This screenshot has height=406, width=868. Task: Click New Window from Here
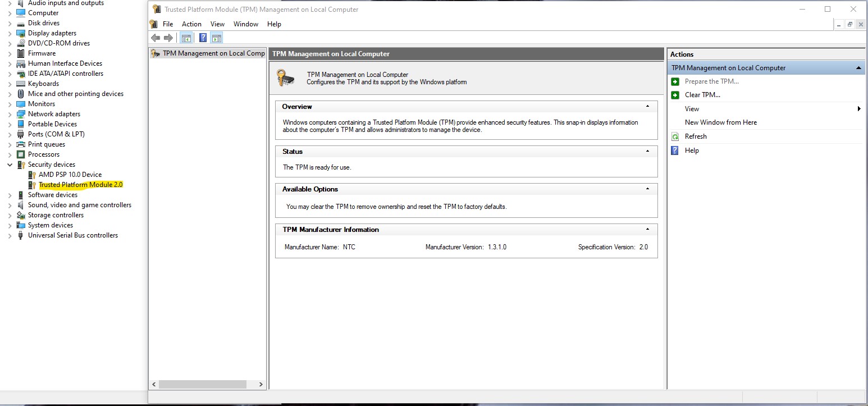pyautogui.click(x=720, y=122)
